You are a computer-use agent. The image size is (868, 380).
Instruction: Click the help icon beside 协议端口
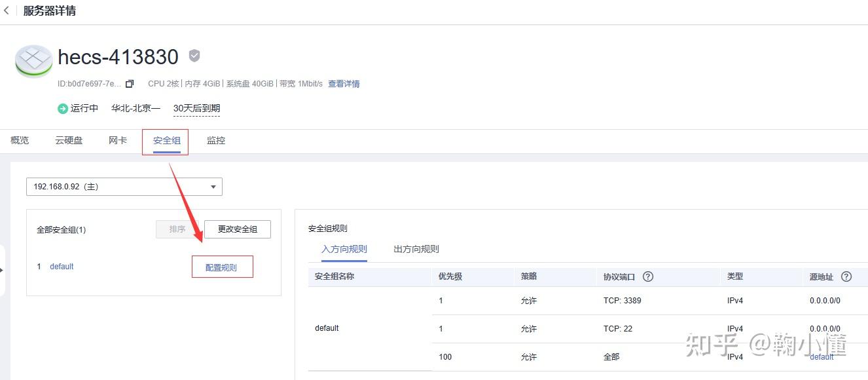coord(648,276)
